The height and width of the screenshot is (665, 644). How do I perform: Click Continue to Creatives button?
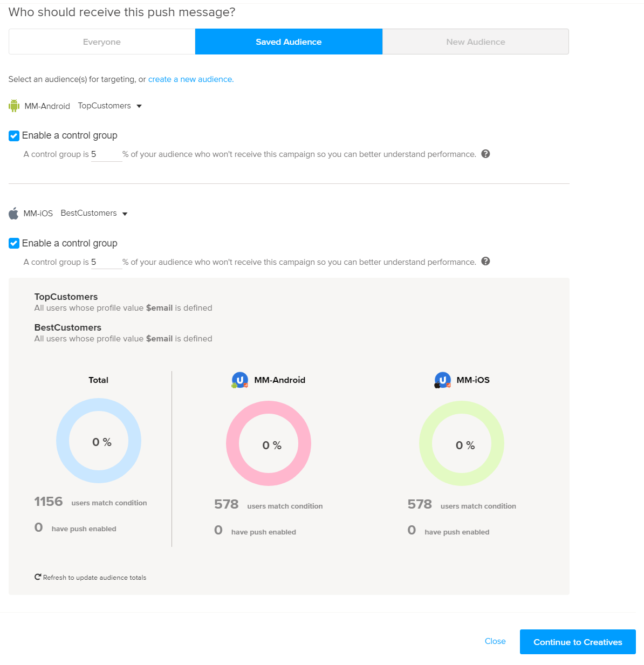coord(577,642)
